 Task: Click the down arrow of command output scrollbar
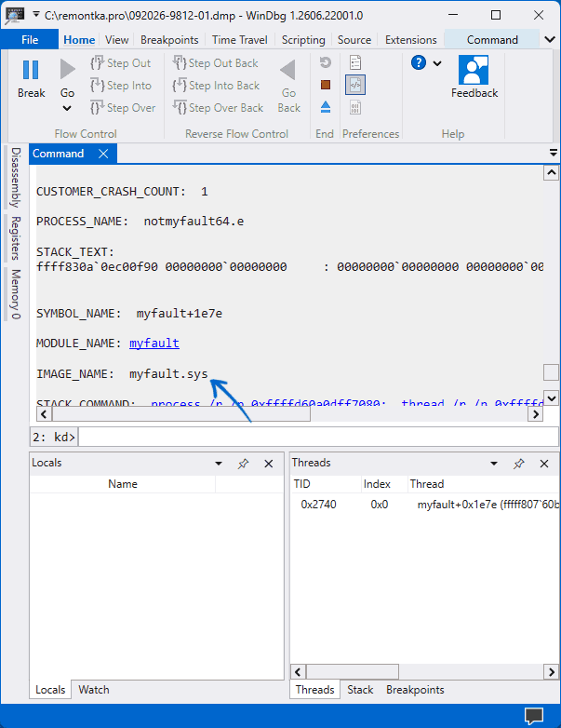pos(551,398)
